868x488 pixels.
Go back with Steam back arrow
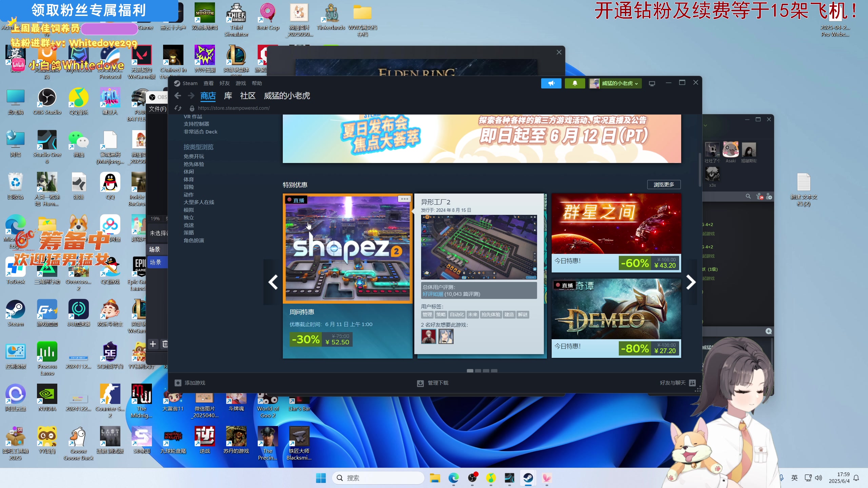(x=178, y=96)
